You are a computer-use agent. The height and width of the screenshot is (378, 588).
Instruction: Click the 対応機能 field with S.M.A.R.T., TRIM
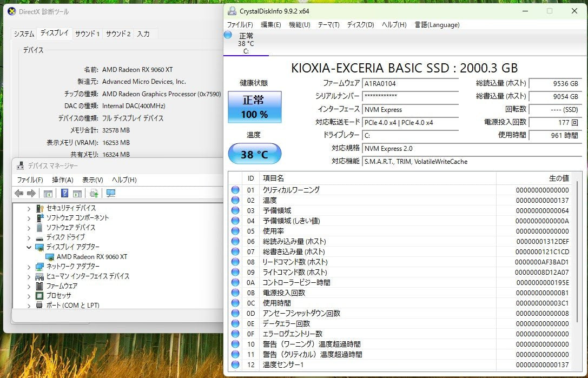tap(472, 162)
